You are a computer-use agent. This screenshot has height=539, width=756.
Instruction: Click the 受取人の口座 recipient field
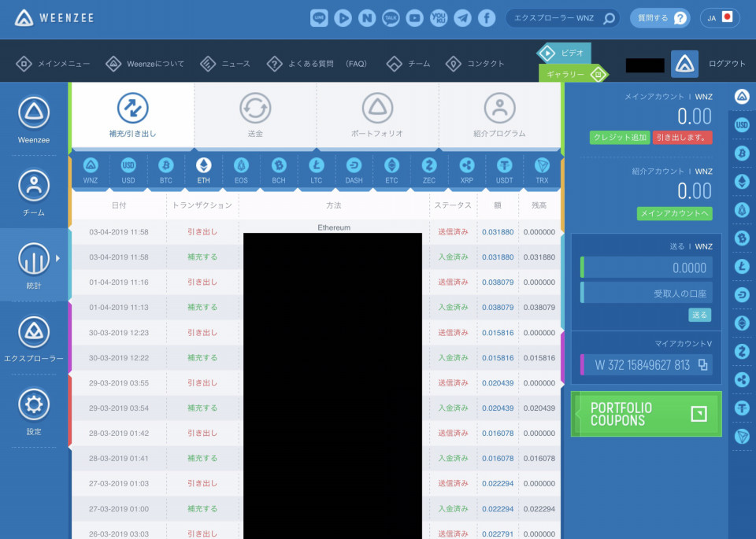646,293
